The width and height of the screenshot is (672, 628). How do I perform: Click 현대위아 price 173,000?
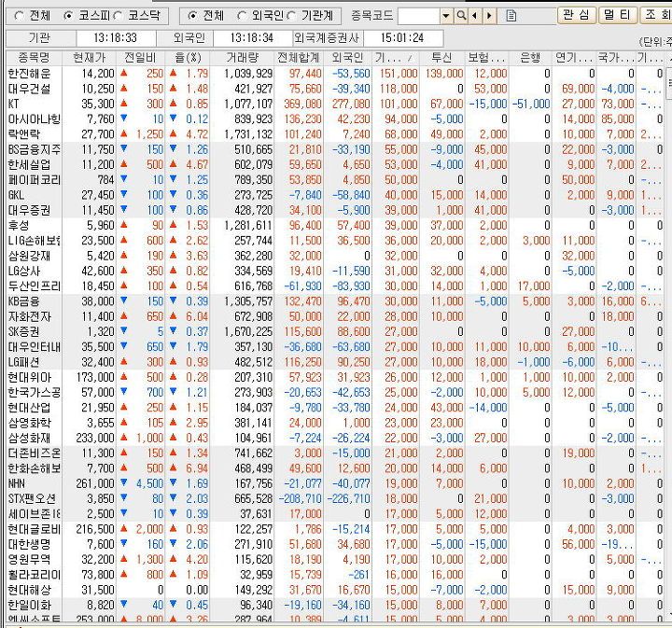[x=95, y=377]
